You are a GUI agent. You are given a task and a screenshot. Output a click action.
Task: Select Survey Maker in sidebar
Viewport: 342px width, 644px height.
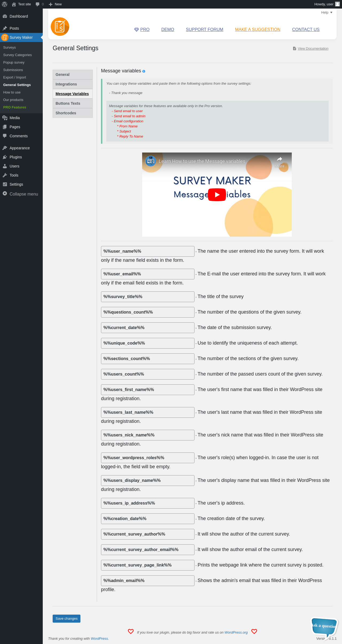pos(21,37)
